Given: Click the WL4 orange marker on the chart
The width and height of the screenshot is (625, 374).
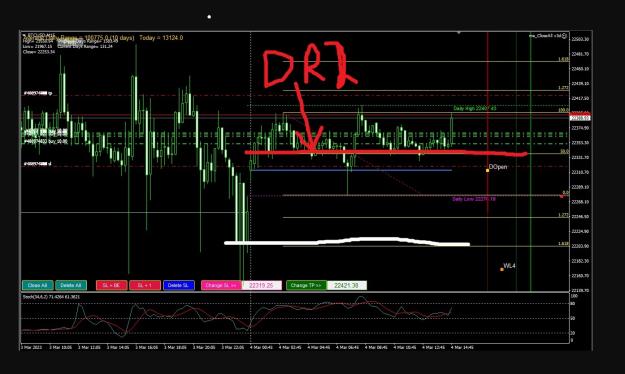Looking at the screenshot, I should tap(502, 270).
